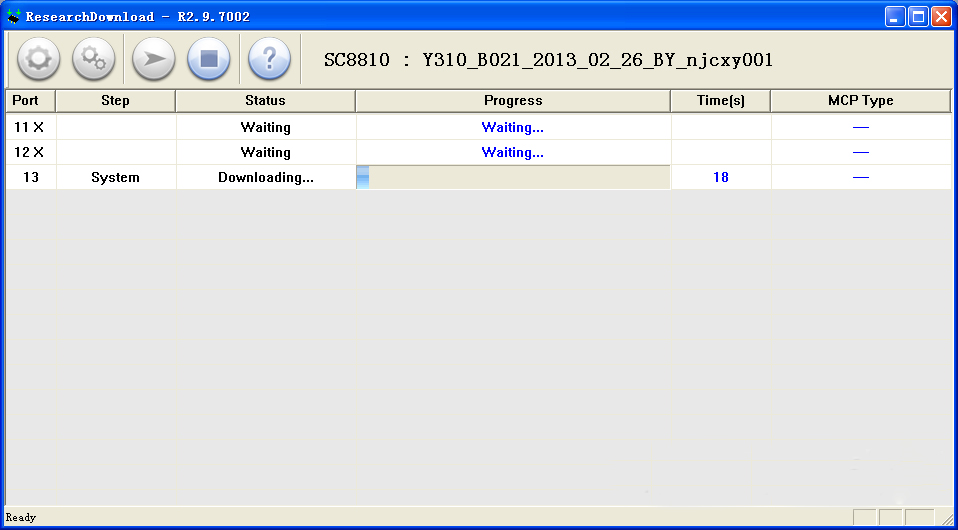Click the Port column header
Screen dimensions: 958x530
point(30,101)
